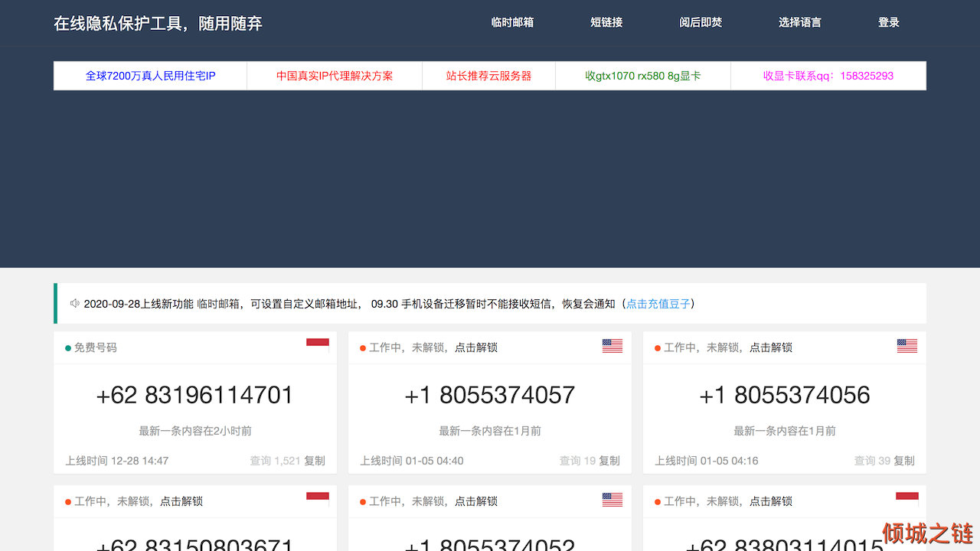The height and width of the screenshot is (551, 980).
Task: Click the text 上线时间 01-05 04:40
Action: click(412, 461)
